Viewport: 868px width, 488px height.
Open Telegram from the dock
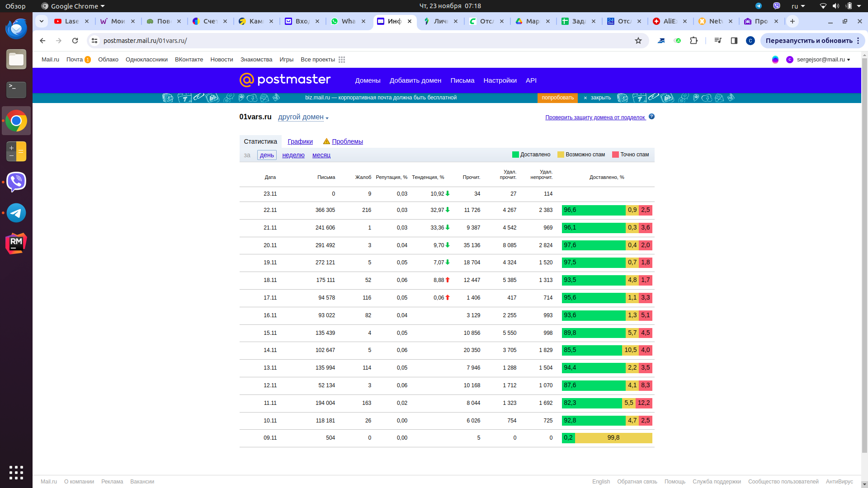16,213
